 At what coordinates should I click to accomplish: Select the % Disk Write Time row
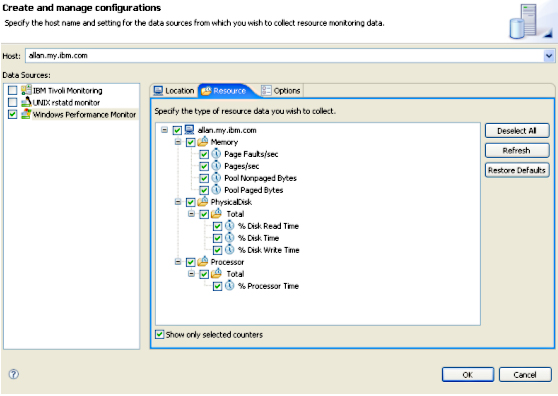(x=268, y=250)
